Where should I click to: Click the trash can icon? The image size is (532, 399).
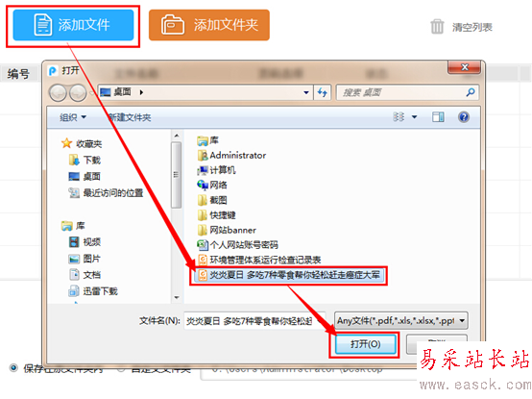point(437,27)
